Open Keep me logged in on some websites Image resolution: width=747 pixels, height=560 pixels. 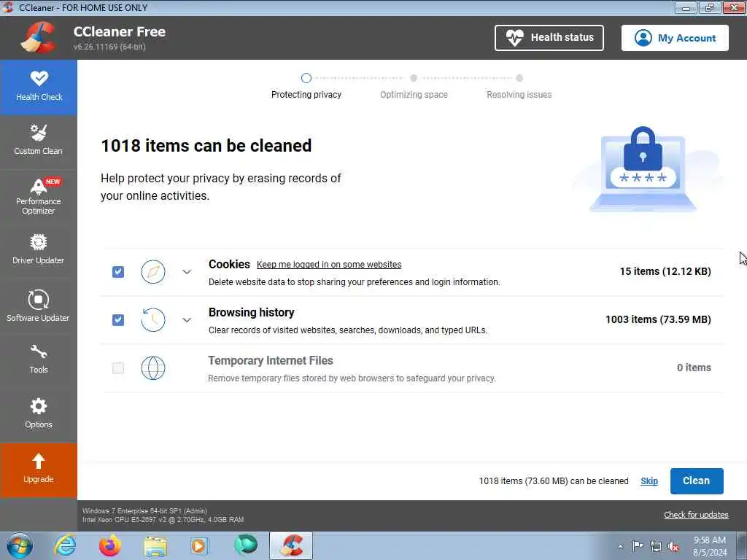coord(329,265)
